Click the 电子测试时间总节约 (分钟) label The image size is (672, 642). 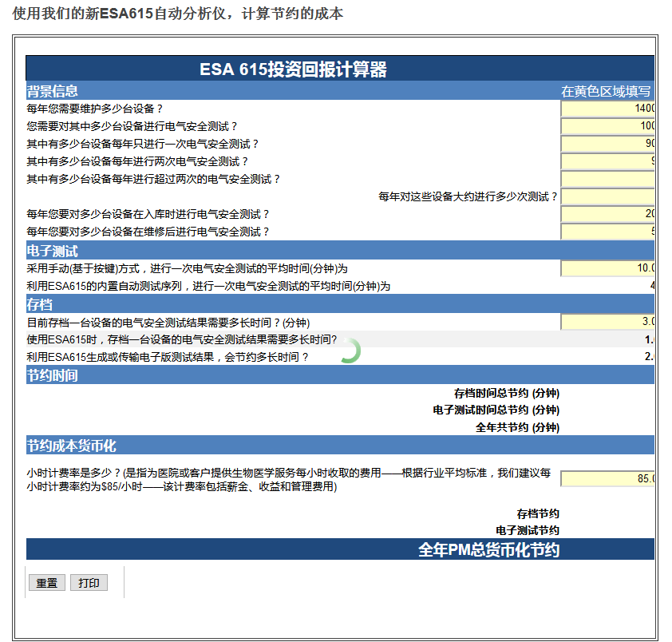tap(496, 410)
